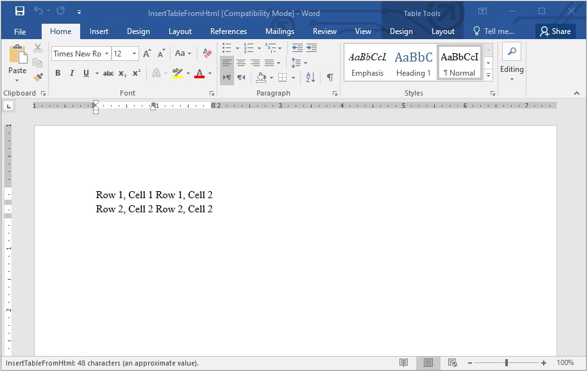Switch to Read Mode from status bar
Viewport: 588px width, 372px height.
pyautogui.click(x=405, y=362)
